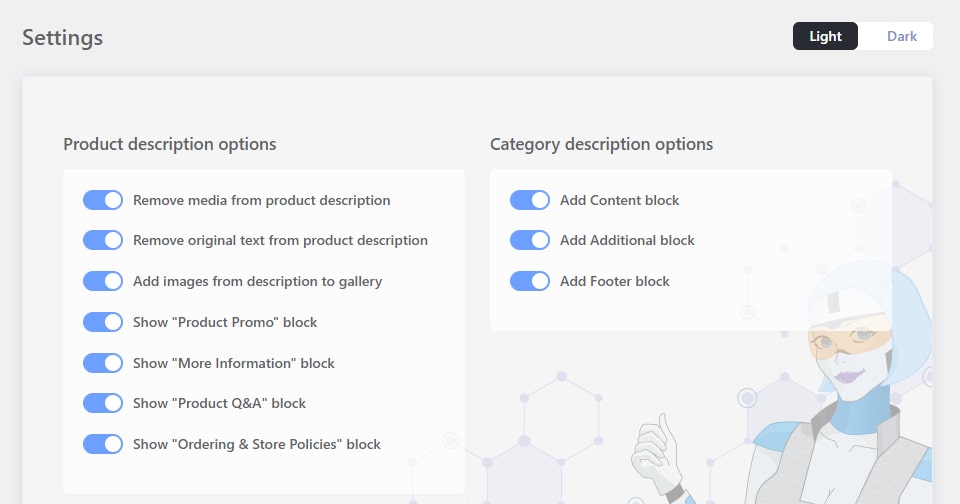Toggle Add Additional block switch
The image size is (960, 504).
[x=530, y=240]
